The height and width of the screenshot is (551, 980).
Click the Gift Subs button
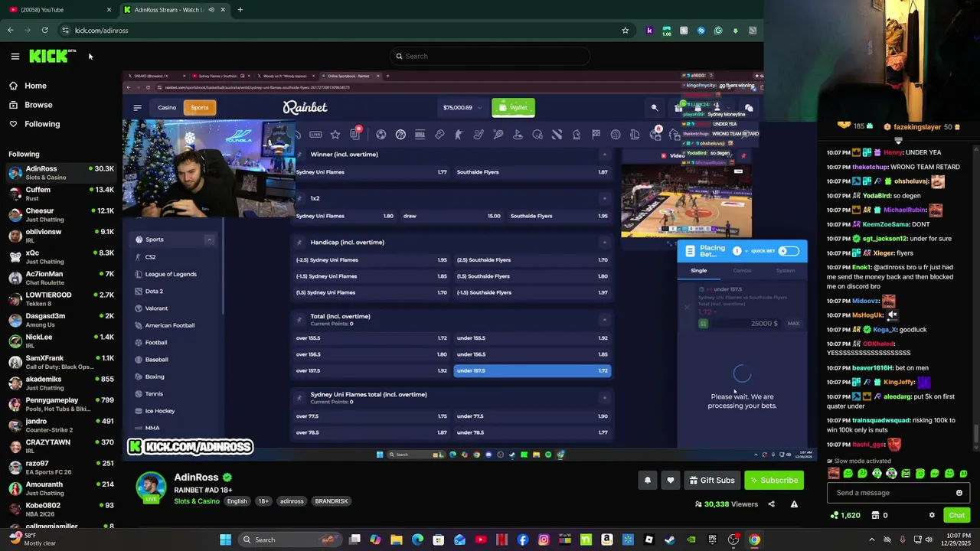712,480
